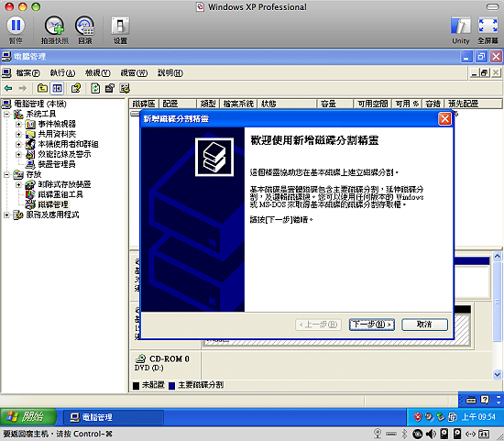Open the 執行(A) menu

(62, 73)
